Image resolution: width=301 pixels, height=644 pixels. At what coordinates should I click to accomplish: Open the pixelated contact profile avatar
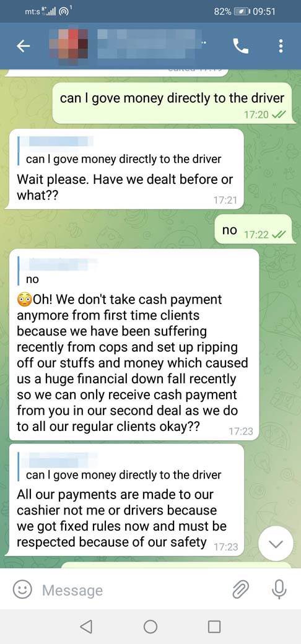[69, 46]
